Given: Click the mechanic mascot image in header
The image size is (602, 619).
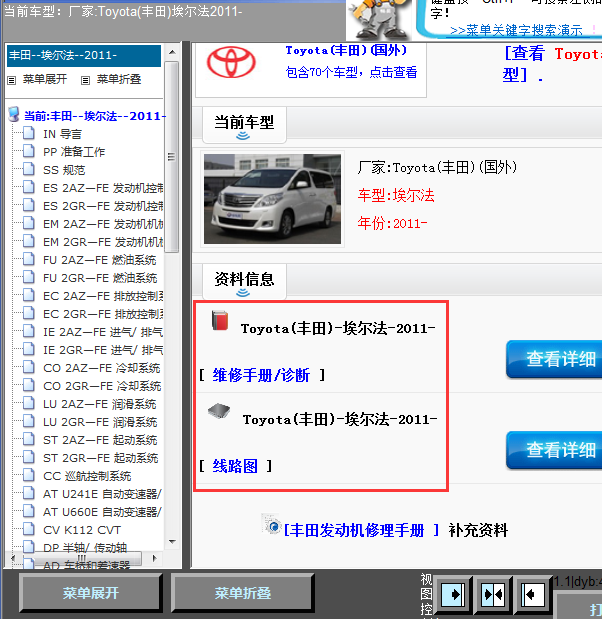Looking at the screenshot, I should click(378, 20).
